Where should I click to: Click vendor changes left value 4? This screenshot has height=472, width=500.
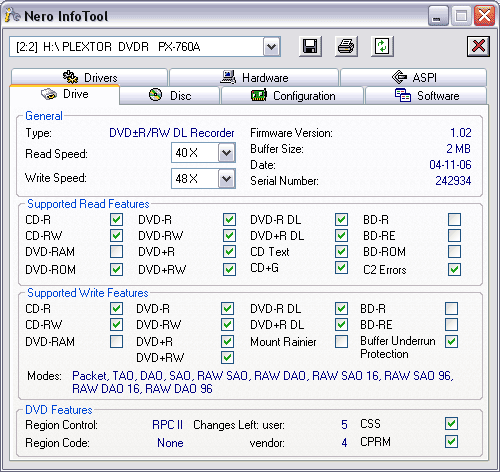coord(344,443)
